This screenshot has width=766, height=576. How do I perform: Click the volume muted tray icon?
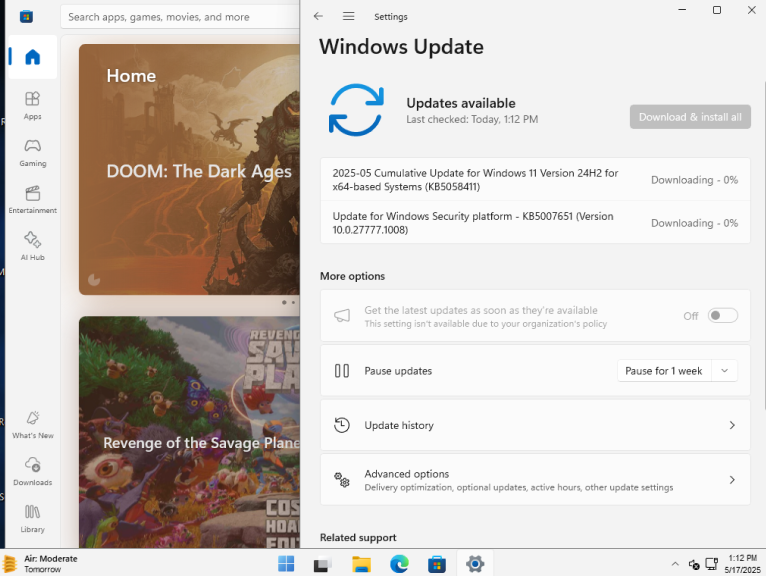coord(694,565)
